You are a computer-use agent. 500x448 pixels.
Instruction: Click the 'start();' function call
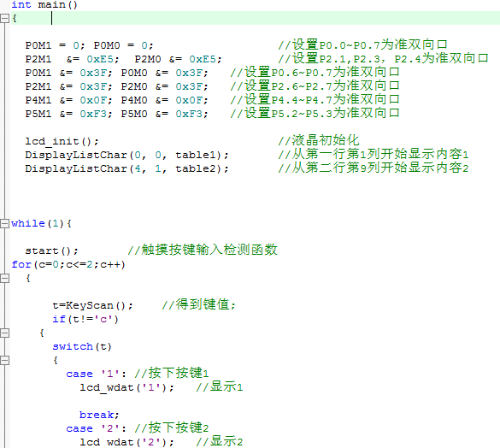(x=51, y=251)
